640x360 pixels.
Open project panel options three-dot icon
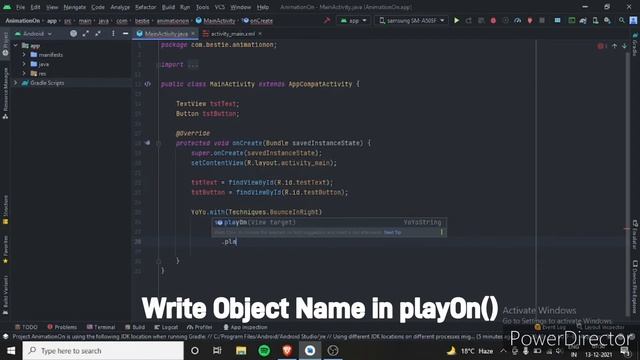[x=113, y=33]
